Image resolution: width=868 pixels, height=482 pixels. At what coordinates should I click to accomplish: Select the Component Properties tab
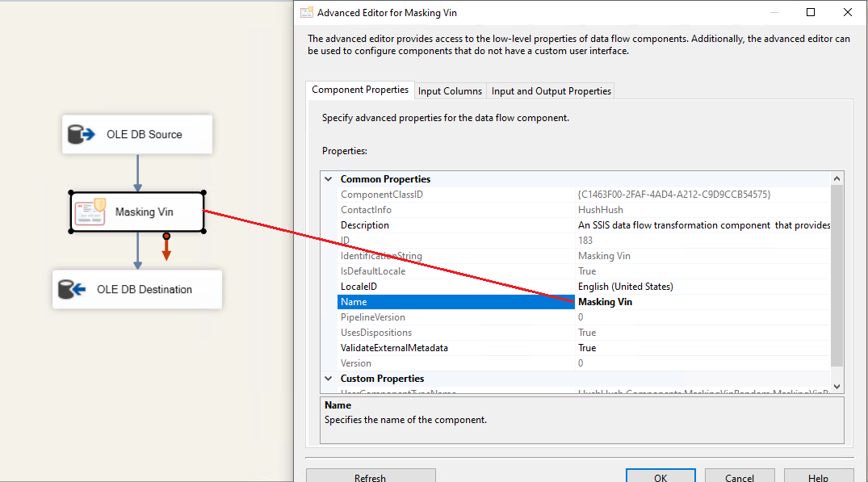point(360,90)
